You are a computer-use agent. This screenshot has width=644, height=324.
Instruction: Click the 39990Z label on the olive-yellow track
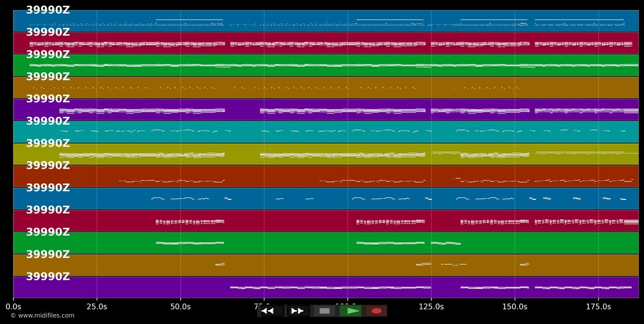[x=48, y=143]
